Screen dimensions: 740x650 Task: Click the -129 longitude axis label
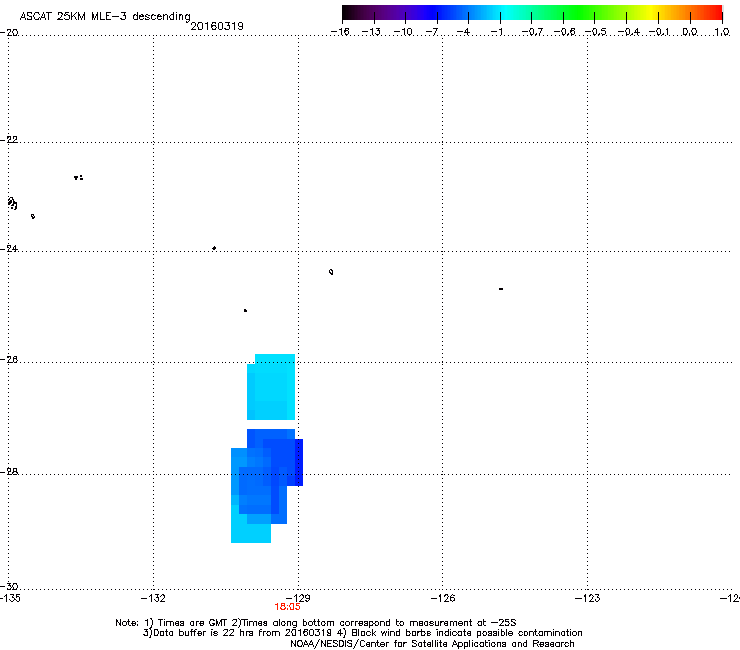tap(298, 599)
